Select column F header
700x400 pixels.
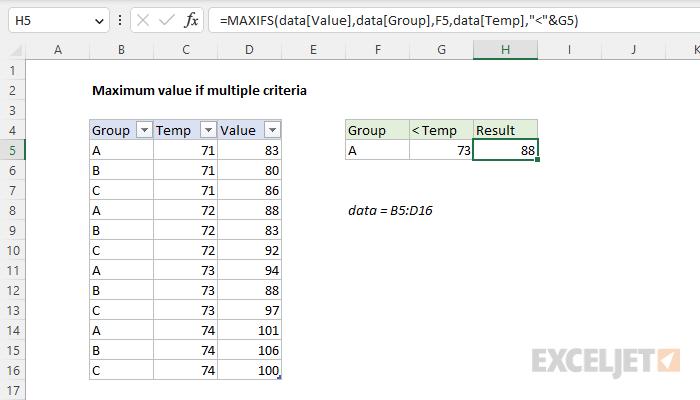coord(378,50)
